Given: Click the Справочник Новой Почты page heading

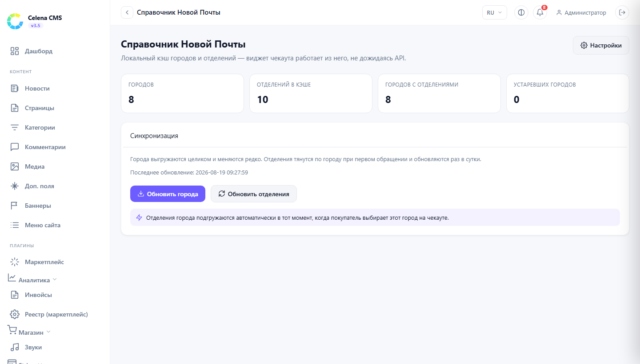Looking at the screenshot, I should [183, 44].
